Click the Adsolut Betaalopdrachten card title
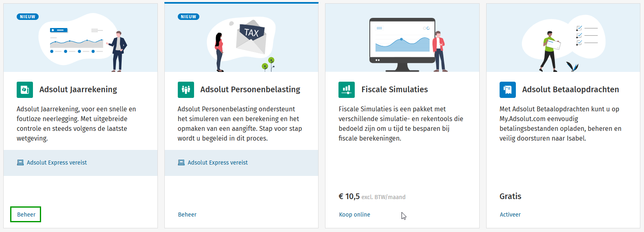The width and height of the screenshot is (644, 232). (570, 89)
